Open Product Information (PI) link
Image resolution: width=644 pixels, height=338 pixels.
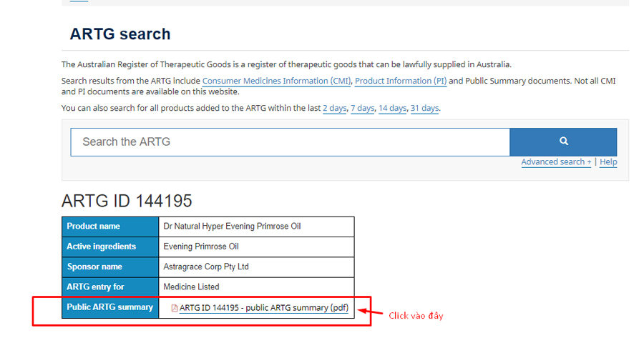point(401,81)
